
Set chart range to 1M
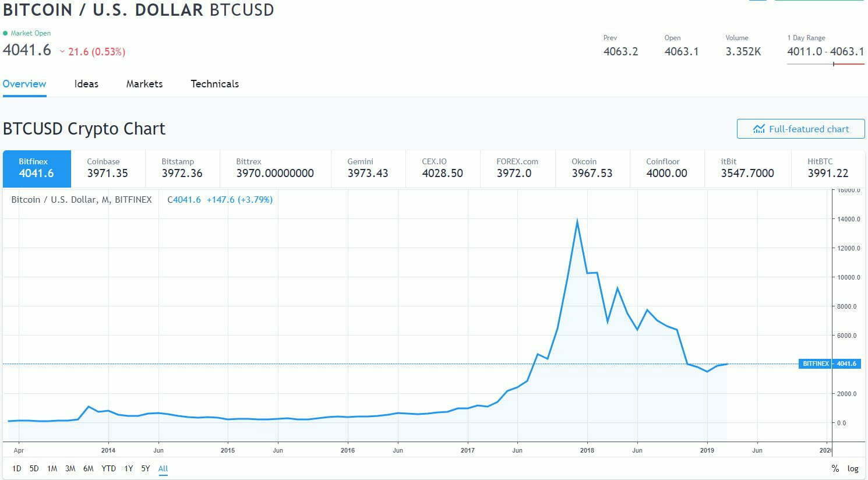point(52,468)
